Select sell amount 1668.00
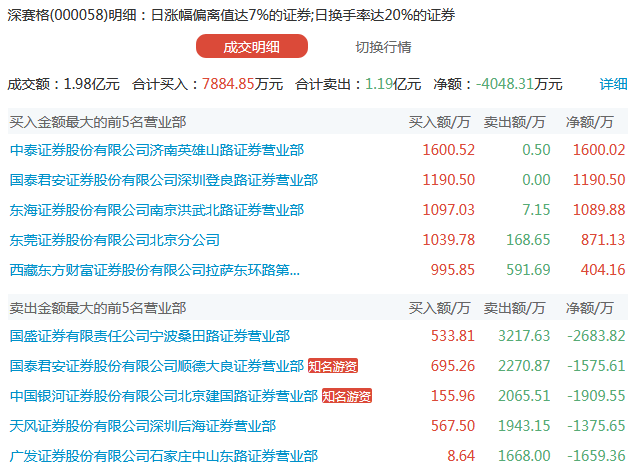Screen dimensions: 634x468 coord(524,456)
